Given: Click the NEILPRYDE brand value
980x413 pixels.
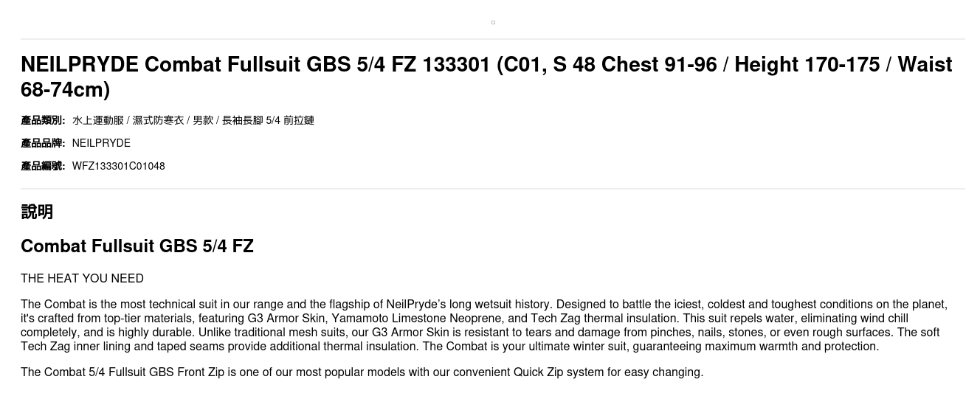Looking at the screenshot, I should click(x=101, y=143).
